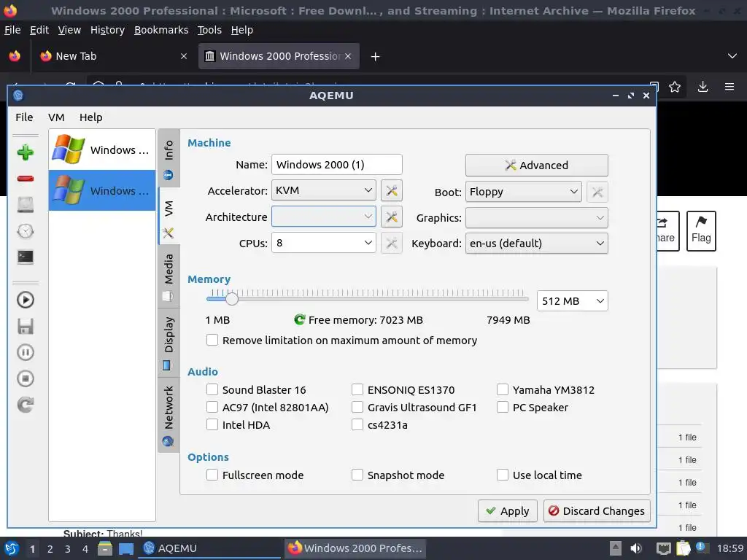Click in the VM Name field
Viewport: 747px width, 560px height.
337,164
